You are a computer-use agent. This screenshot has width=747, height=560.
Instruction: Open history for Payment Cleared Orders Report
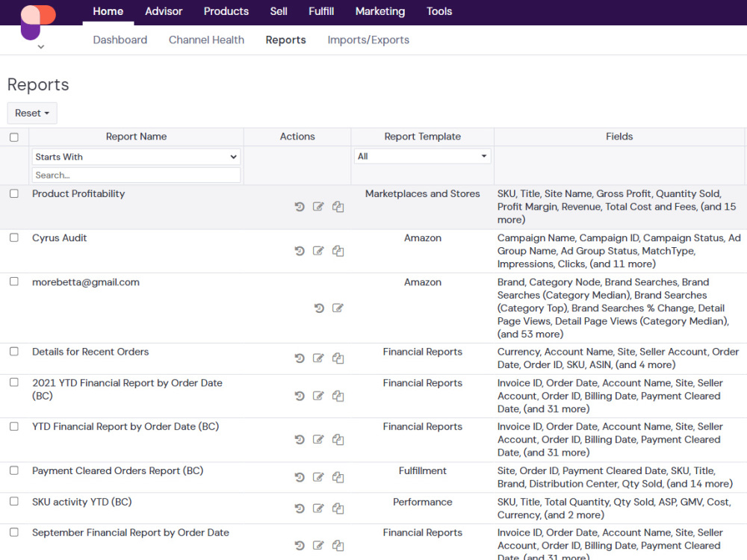tap(300, 477)
